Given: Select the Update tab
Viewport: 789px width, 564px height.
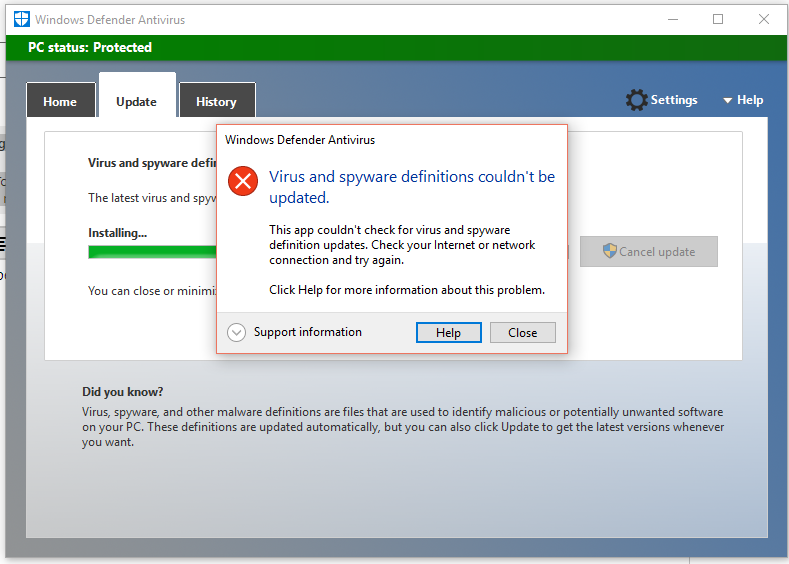Looking at the screenshot, I should coord(137,96).
